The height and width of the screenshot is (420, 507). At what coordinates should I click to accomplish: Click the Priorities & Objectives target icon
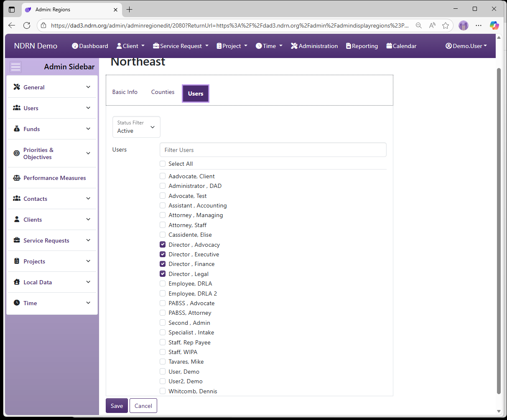point(17,153)
